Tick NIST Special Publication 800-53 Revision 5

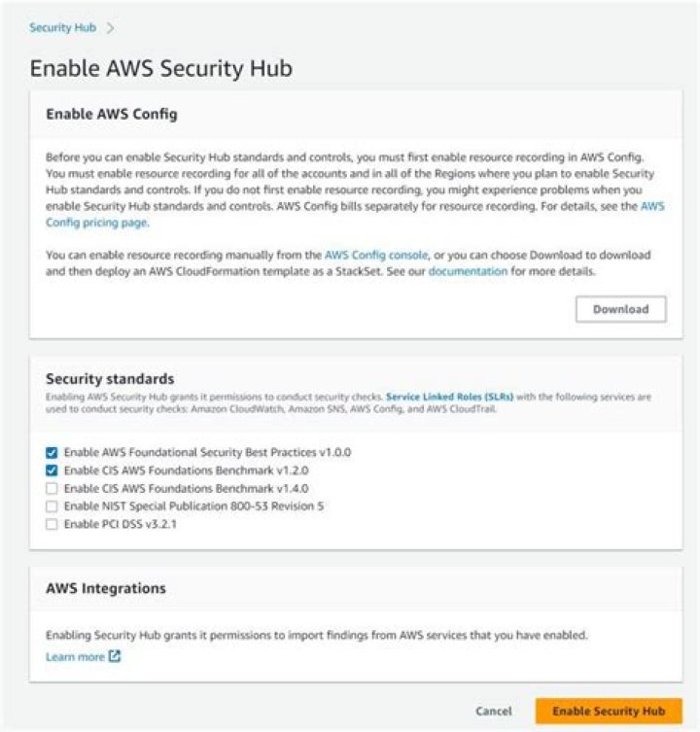point(52,505)
